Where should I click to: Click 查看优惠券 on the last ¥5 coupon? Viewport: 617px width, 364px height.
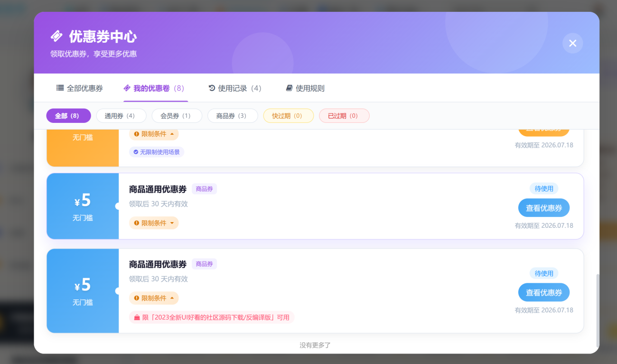pos(544,292)
